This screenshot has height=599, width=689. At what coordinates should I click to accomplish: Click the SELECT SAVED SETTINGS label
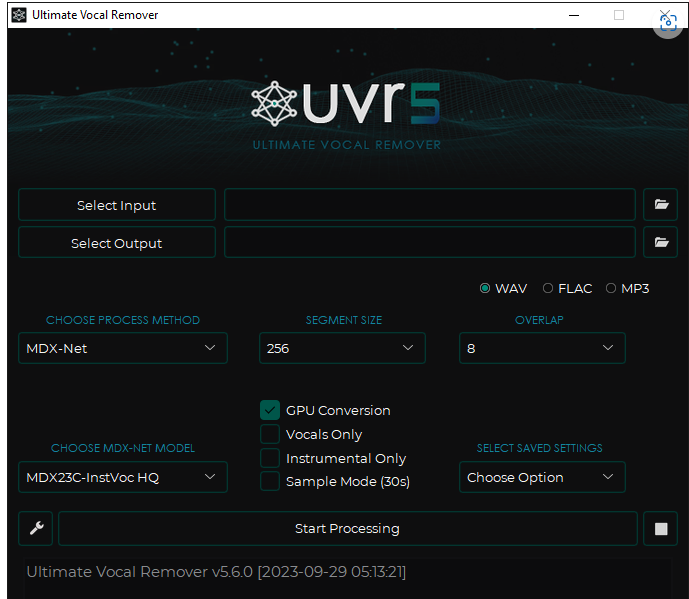tap(540, 448)
